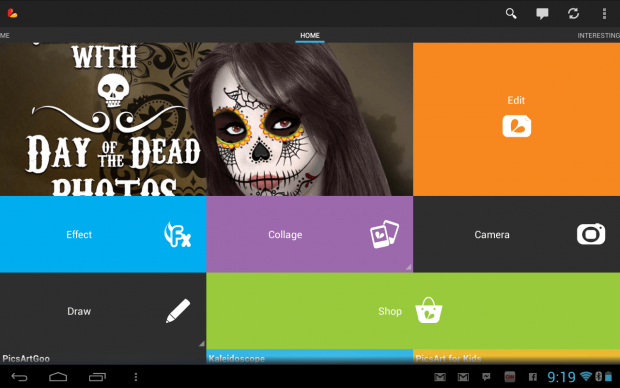This screenshot has width=620, height=388.
Task: Open the PicsArt for Kids tile
Action: tap(516, 357)
